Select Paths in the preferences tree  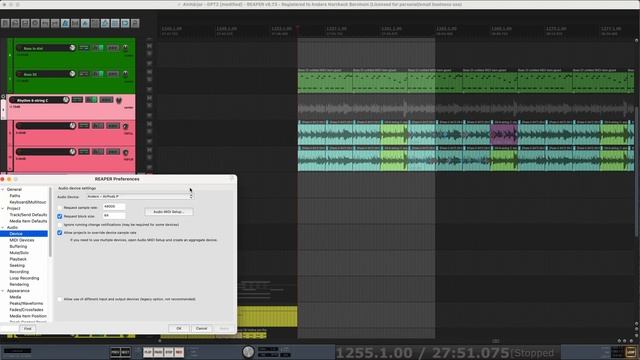[15, 196]
